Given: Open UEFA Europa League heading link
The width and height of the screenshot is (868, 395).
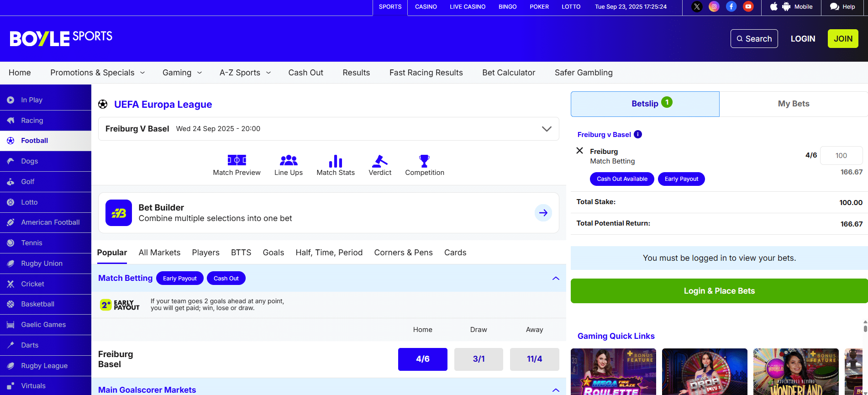Looking at the screenshot, I should 163,104.
